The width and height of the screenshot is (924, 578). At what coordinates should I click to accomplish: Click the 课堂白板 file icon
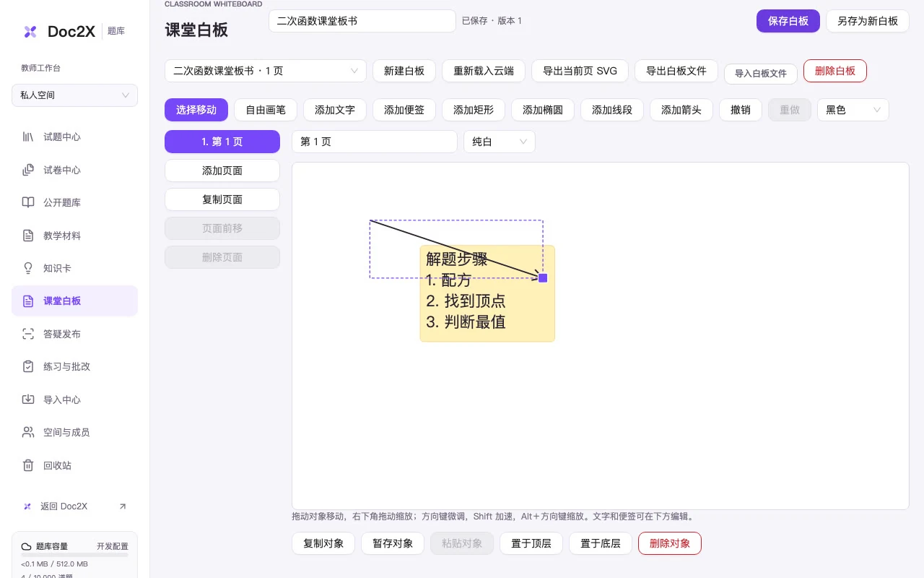[x=28, y=301]
